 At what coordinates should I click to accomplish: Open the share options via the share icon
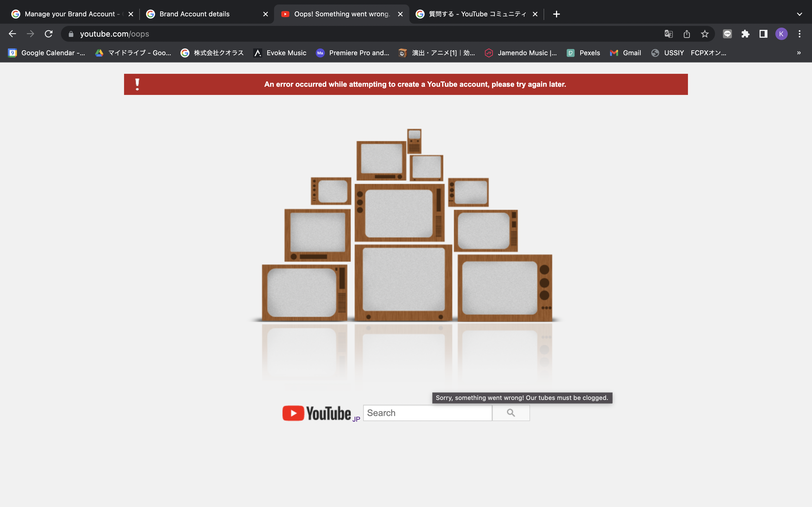click(687, 34)
